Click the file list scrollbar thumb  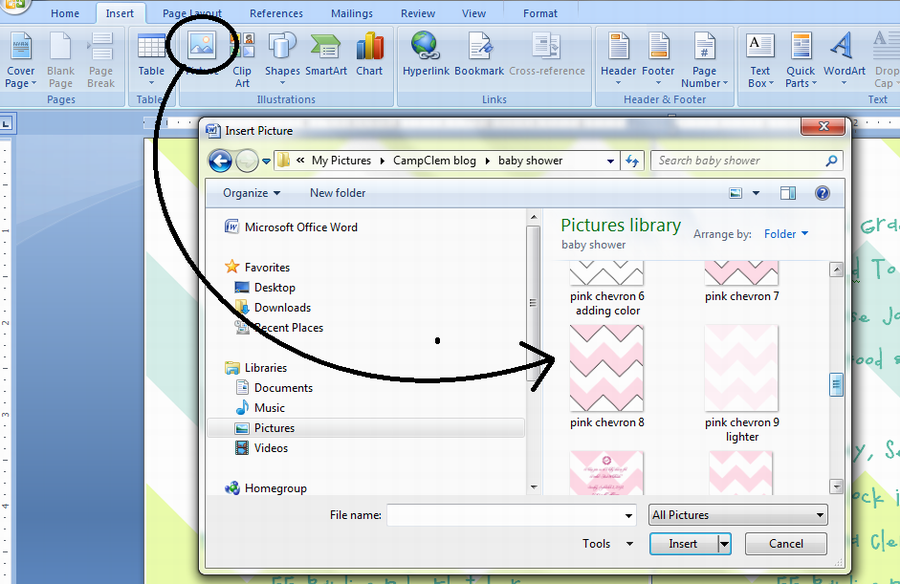point(836,385)
